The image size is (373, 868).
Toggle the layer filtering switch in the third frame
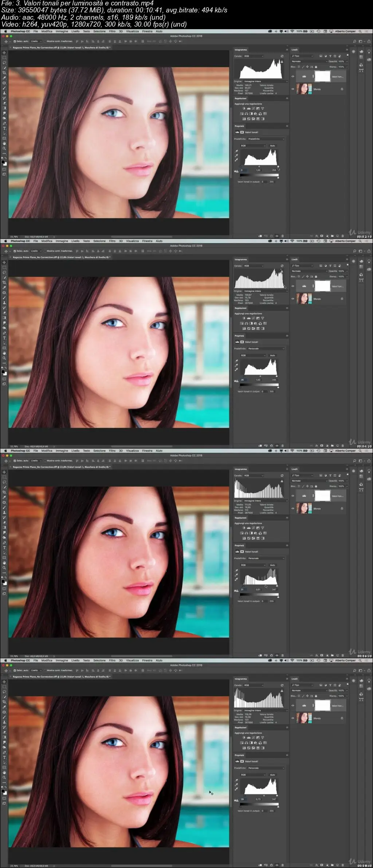click(x=348, y=475)
